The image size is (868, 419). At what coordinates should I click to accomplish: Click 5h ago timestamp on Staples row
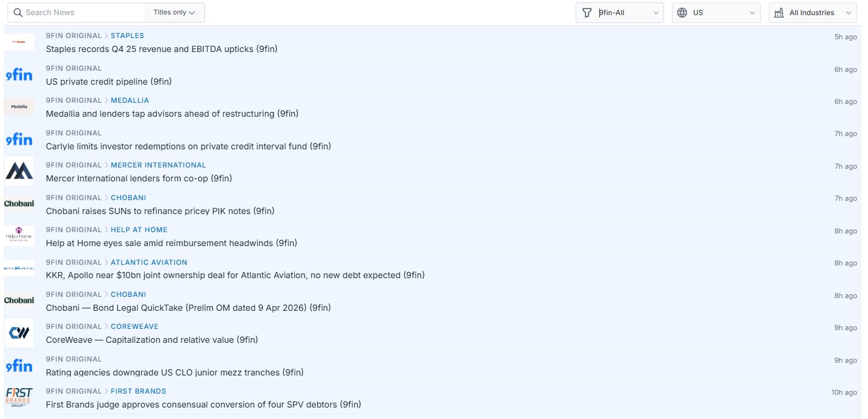pos(846,37)
